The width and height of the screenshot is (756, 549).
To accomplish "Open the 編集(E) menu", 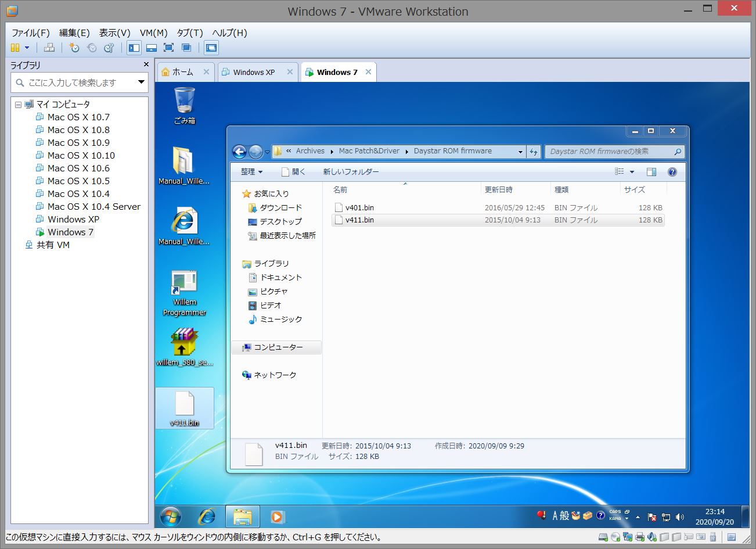I will click(74, 33).
